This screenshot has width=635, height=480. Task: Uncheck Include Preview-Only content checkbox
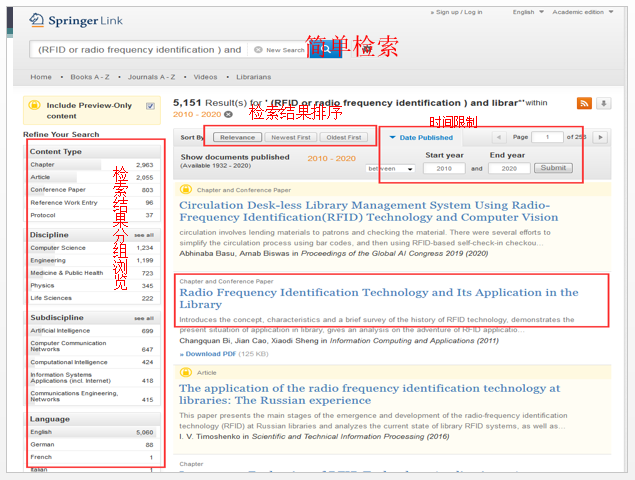coord(150,106)
